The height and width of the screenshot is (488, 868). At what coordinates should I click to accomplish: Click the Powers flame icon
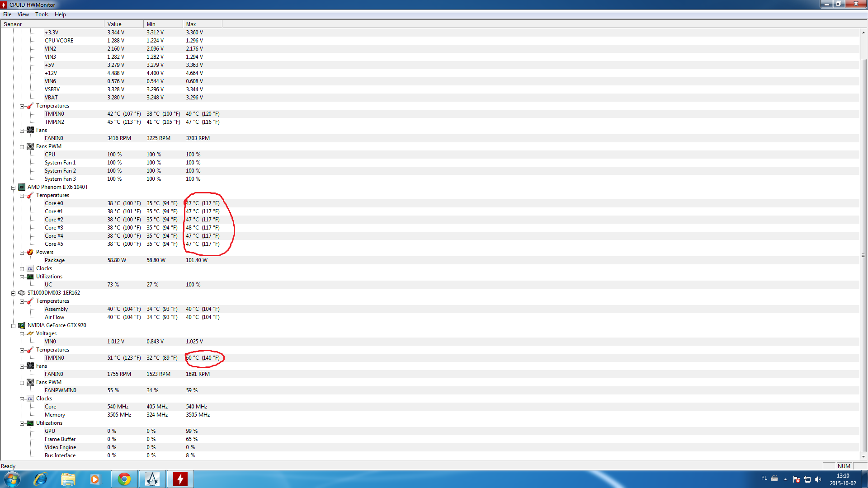30,252
